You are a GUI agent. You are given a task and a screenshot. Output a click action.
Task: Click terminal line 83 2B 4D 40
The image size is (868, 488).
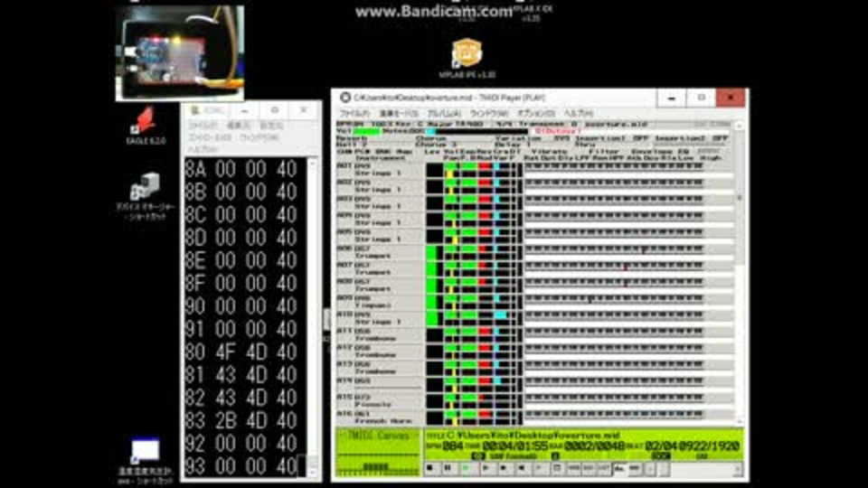pyautogui.click(x=241, y=421)
